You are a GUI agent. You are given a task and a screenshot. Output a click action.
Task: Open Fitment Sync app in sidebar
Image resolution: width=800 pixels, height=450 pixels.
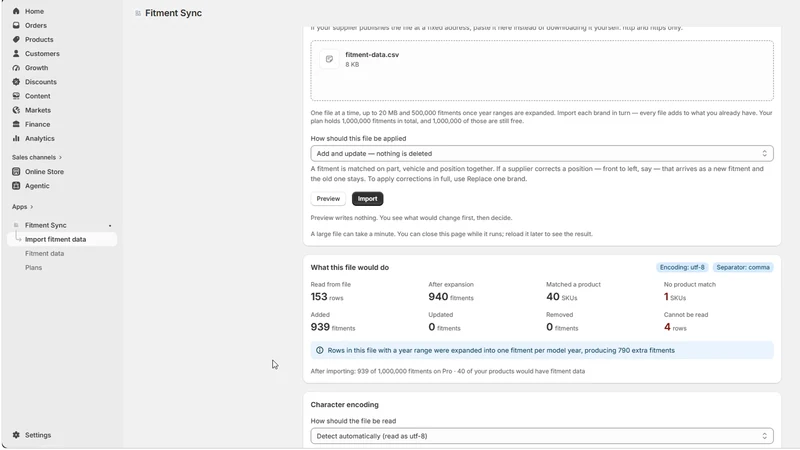point(45,225)
